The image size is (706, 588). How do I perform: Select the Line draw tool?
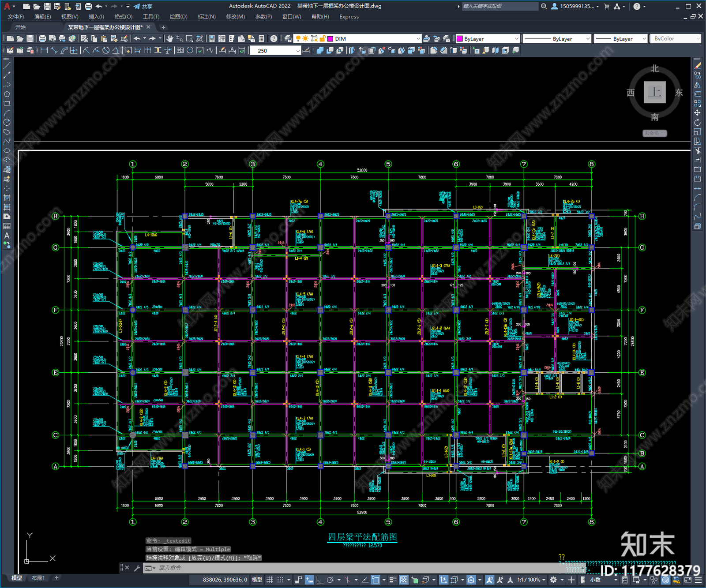pyautogui.click(x=7, y=65)
